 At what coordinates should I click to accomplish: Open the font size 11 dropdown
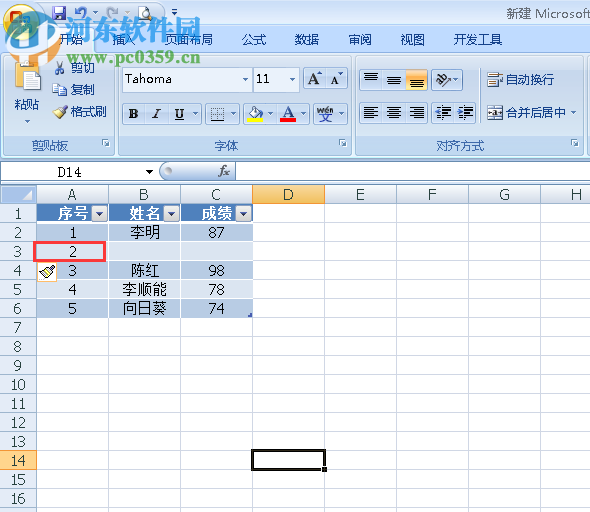click(x=292, y=79)
